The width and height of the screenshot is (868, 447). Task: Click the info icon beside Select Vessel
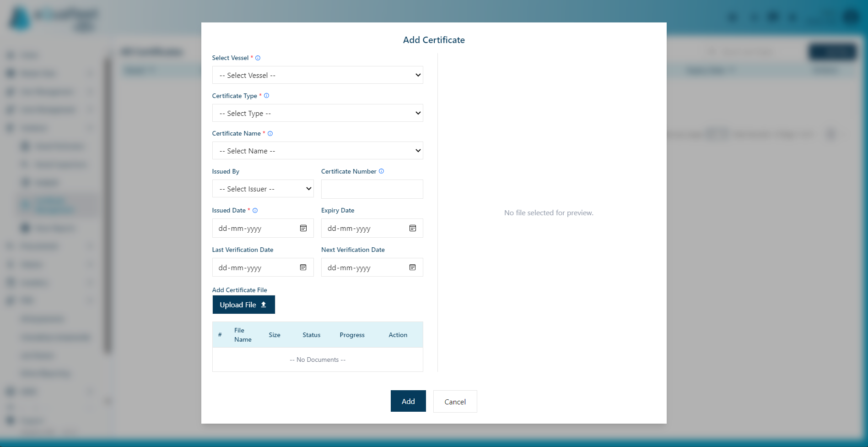coord(258,58)
